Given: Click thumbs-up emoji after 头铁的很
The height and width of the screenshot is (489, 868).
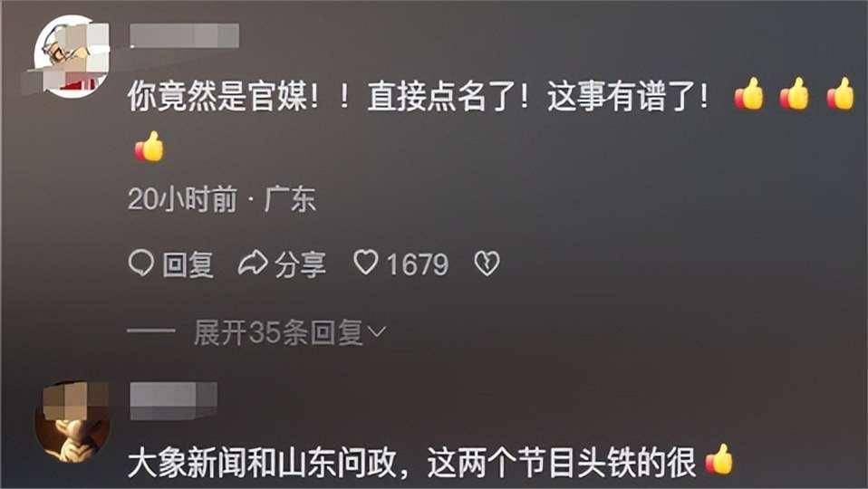Looking at the screenshot, I should coord(719,459).
